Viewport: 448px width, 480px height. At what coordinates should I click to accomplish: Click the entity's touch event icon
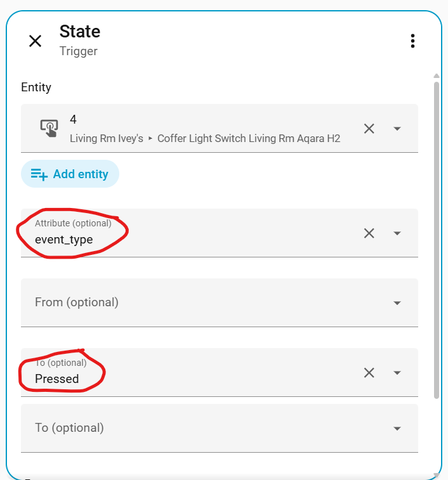point(49,128)
